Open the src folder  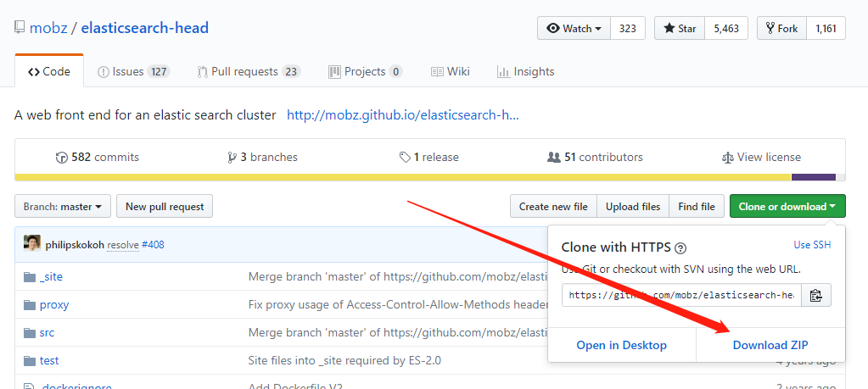pos(47,332)
